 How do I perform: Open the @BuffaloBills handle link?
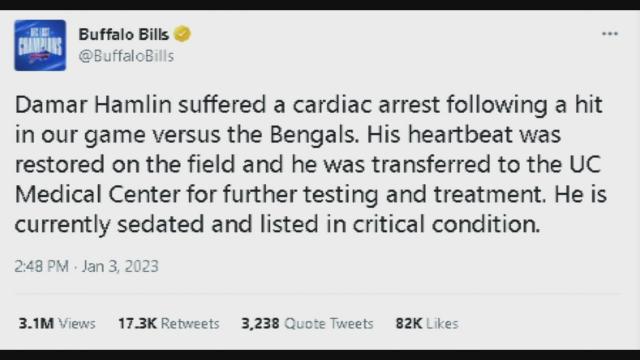click(126, 56)
